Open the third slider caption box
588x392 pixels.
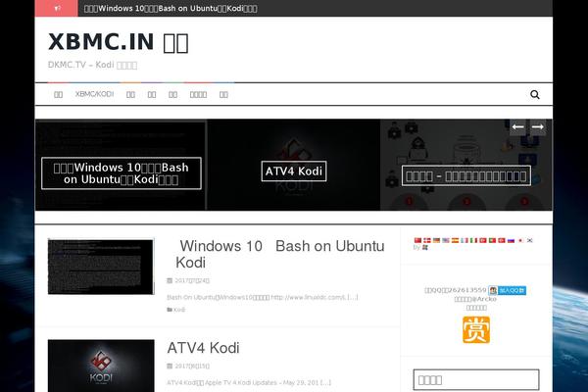[466, 176]
